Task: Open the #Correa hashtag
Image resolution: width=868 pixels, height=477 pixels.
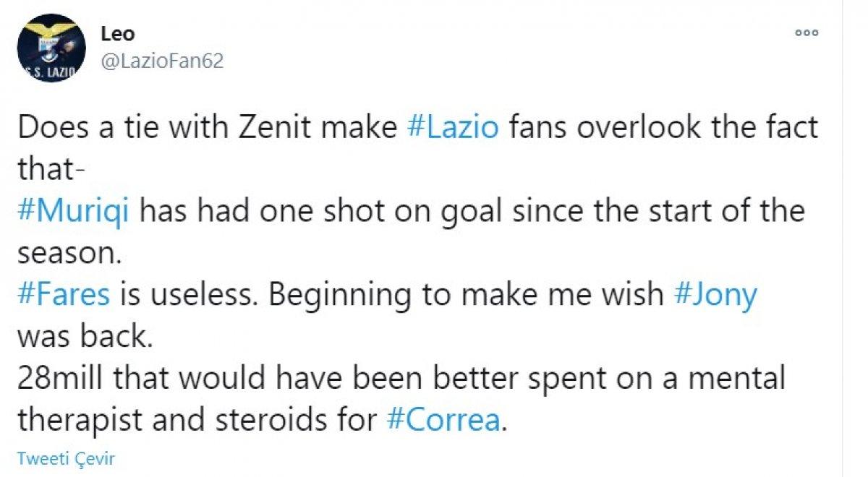Action: click(x=443, y=420)
